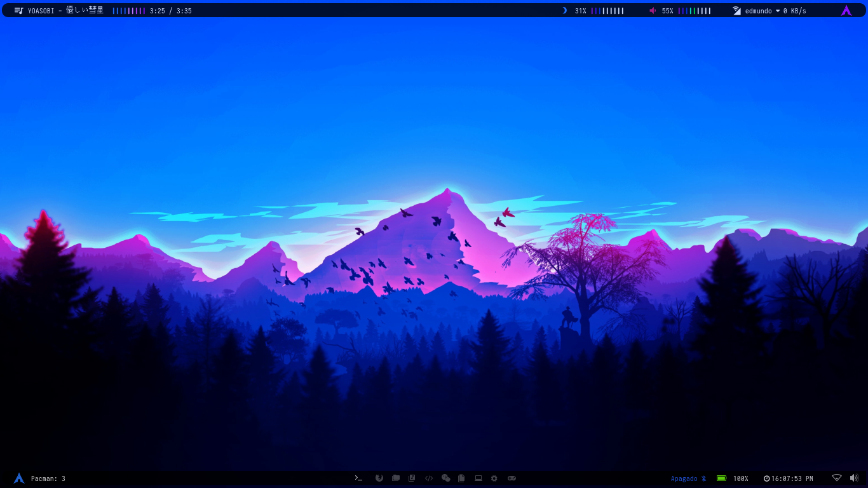
Task: Click the music playlist icon
Action: [x=18, y=11]
